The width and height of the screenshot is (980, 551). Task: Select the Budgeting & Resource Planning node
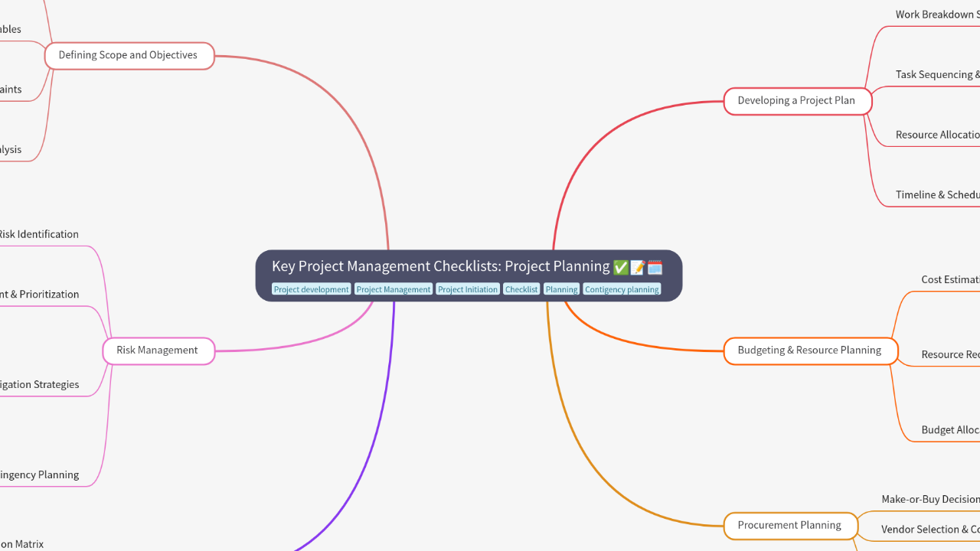(x=810, y=350)
